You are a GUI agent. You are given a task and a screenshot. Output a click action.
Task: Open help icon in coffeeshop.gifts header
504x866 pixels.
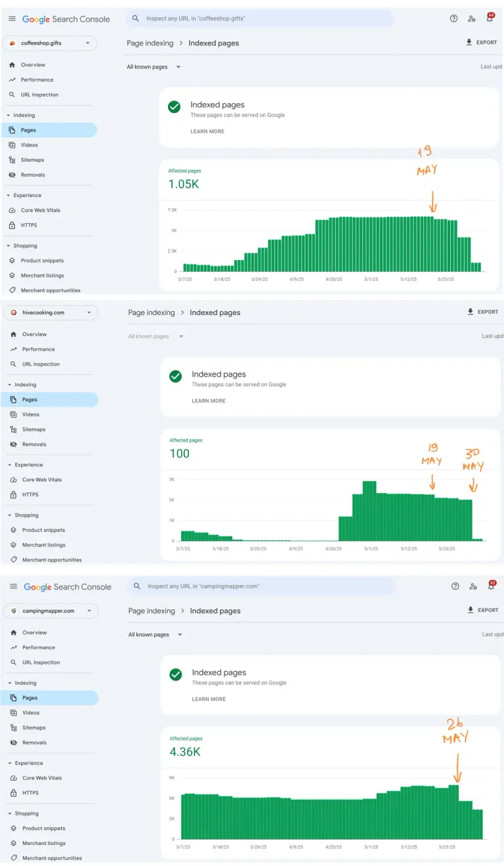click(x=453, y=19)
